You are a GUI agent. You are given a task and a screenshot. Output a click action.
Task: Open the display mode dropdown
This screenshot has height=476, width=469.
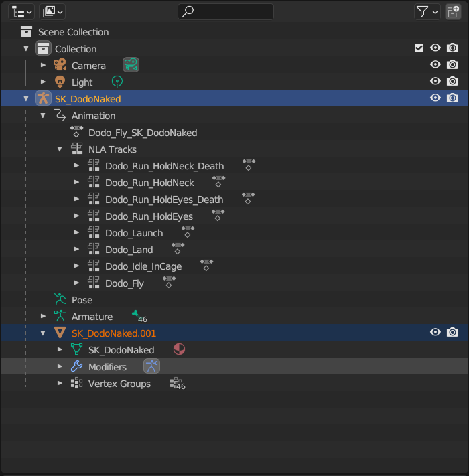coord(52,12)
